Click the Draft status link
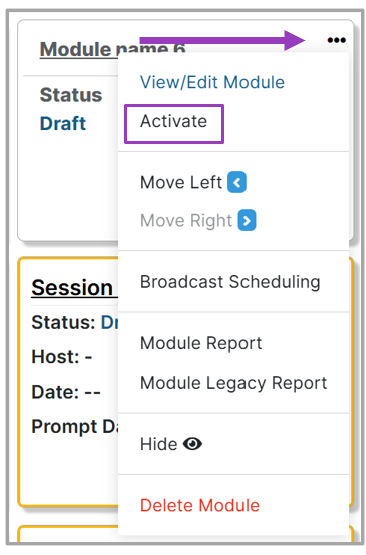The image size is (366, 555). point(63,124)
